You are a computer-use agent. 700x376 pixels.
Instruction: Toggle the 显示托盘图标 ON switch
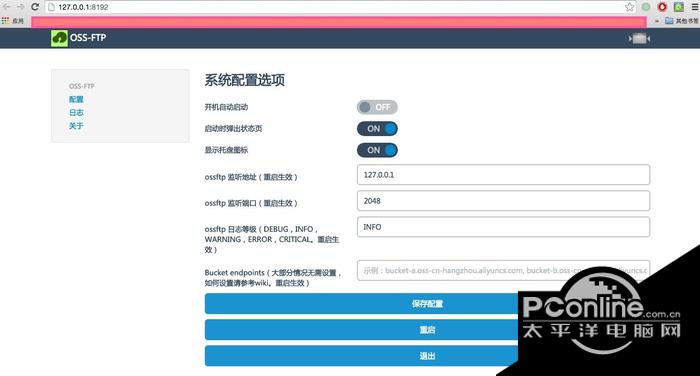(377, 150)
